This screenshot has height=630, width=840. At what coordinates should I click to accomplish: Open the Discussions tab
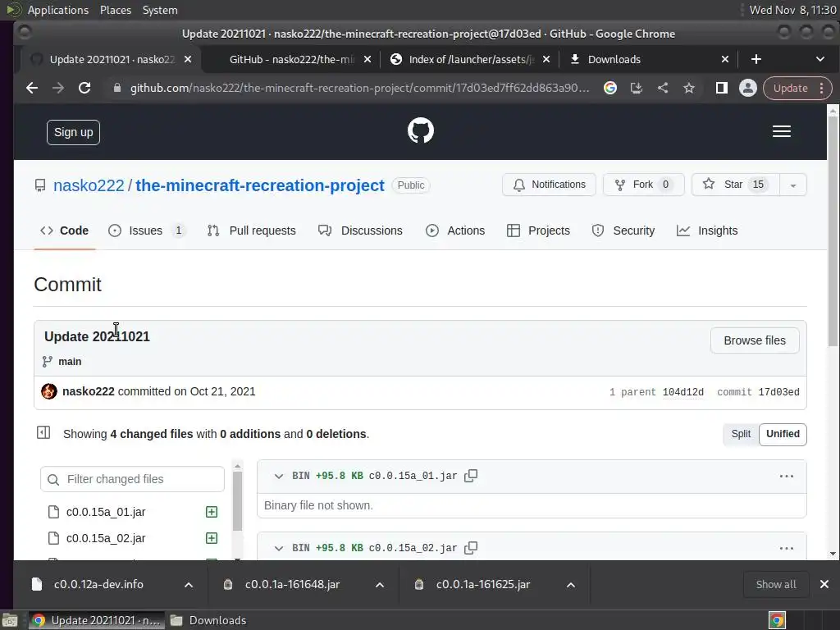coord(361,231)
